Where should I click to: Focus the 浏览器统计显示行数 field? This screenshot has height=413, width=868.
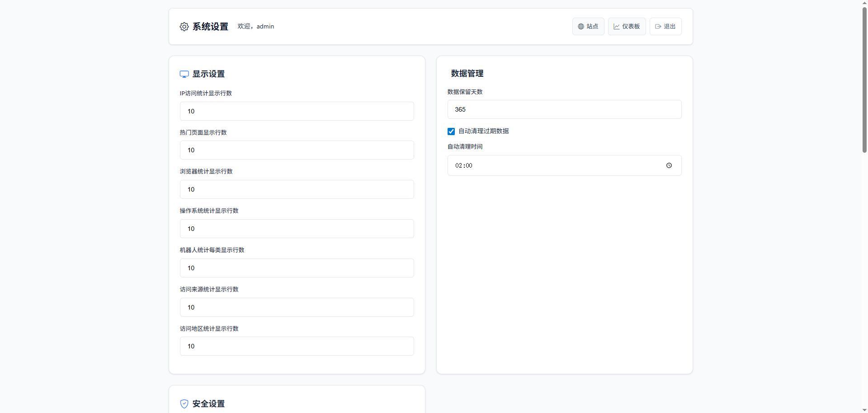(x=297, y=189)
